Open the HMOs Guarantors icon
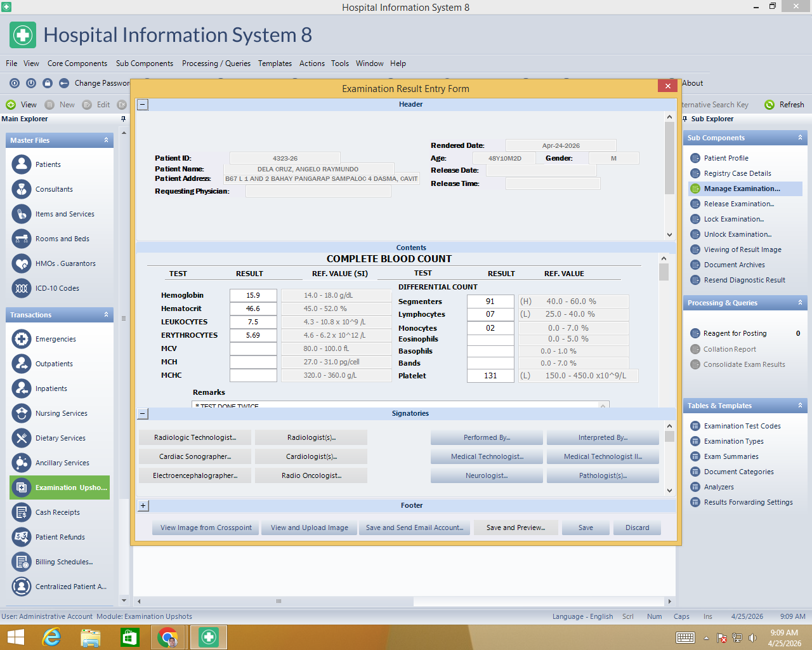This screenshot has height=650, width=812. coord(22,263)
